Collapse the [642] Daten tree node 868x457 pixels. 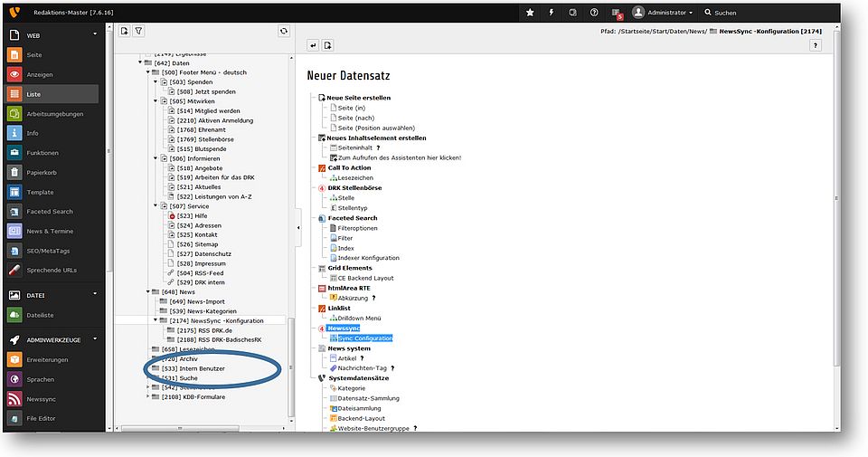pos(140,62)
